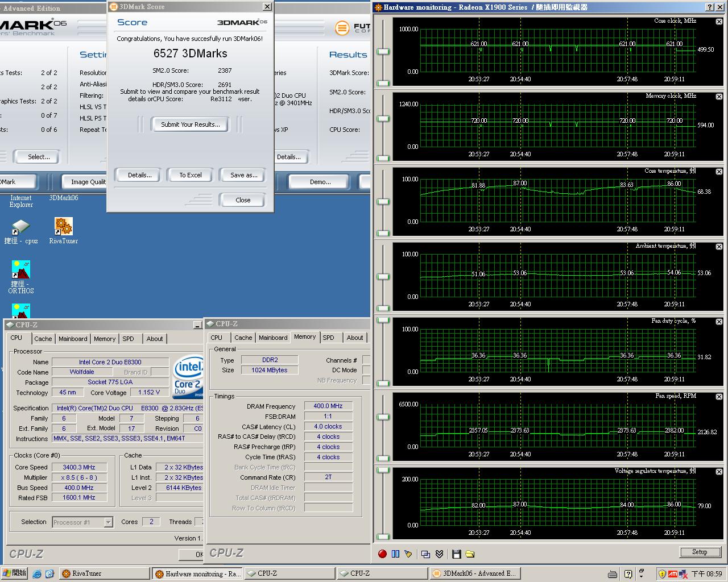This screenshot has width=728, height=582.
Task: Pause hardware monitoring with the blue pause icon
Action: coord(395,554)
